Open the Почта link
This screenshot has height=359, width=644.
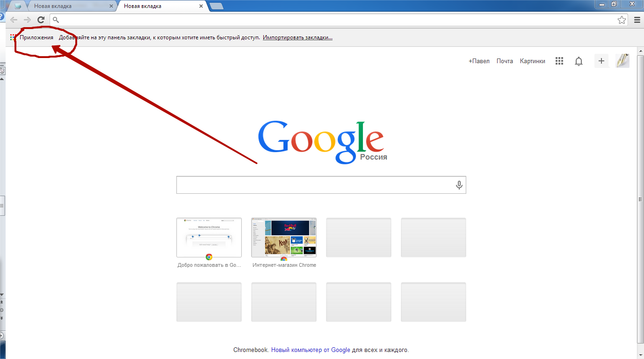click(x=505, y=61)
